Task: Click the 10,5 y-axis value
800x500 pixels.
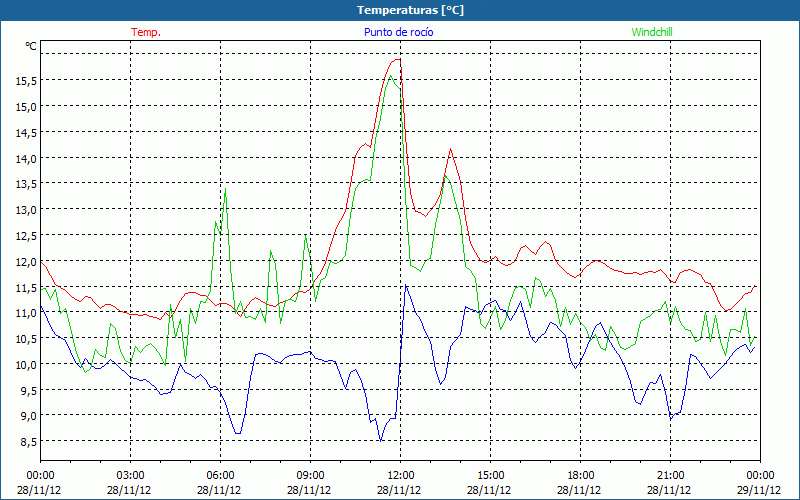Action: 27,339
